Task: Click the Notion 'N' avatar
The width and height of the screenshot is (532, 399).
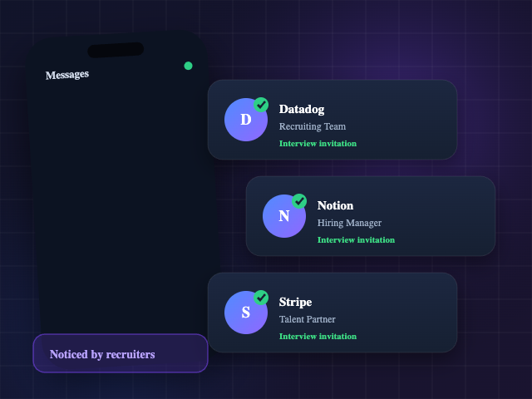Action: click(284, 216)
